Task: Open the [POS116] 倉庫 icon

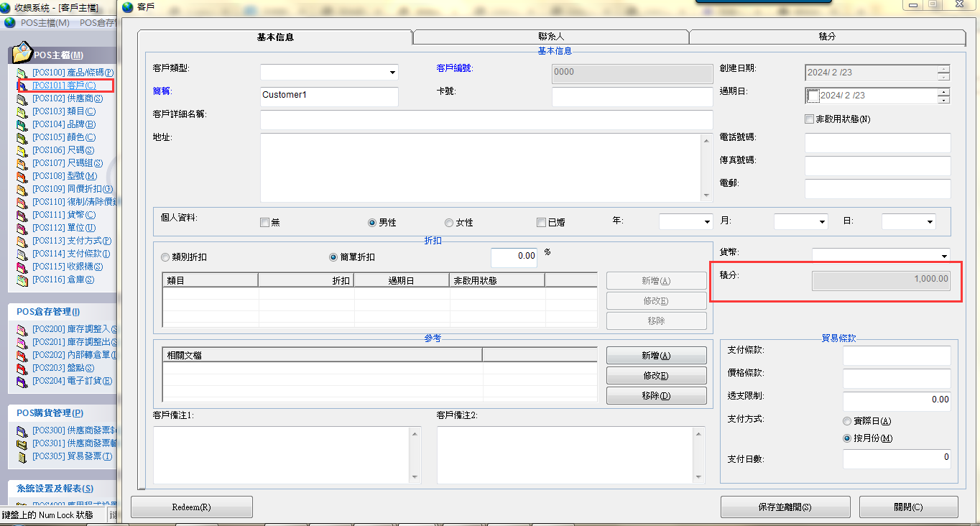Action: [x=22, y=280]
